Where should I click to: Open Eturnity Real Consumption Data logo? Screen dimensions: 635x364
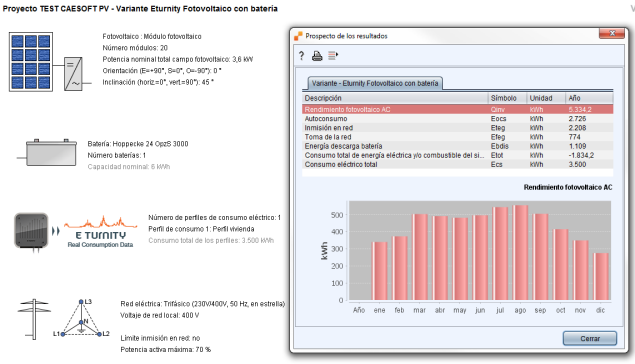[100, 232]
